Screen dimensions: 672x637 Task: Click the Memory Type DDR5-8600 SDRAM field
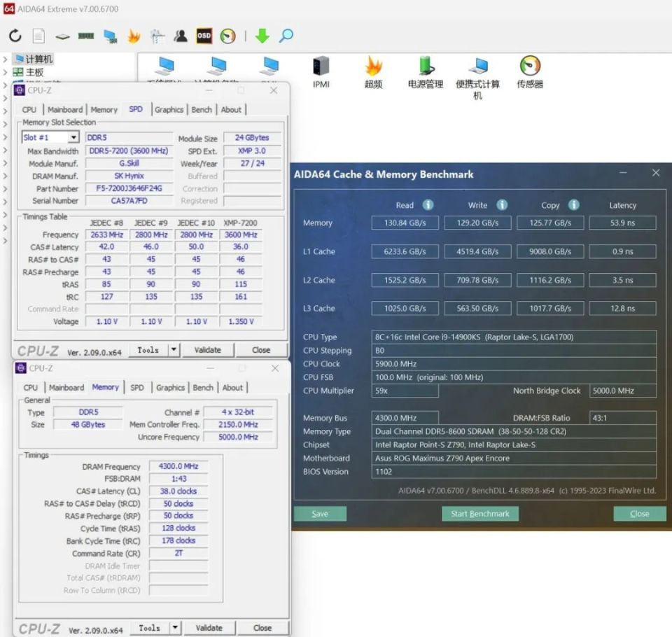point(514,431)
